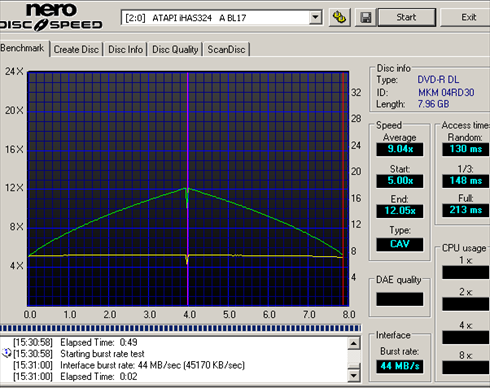This screenshot has width=490, height=388.
Task: Click the blue segmented progress bar
Action: [x=180, y=328]
